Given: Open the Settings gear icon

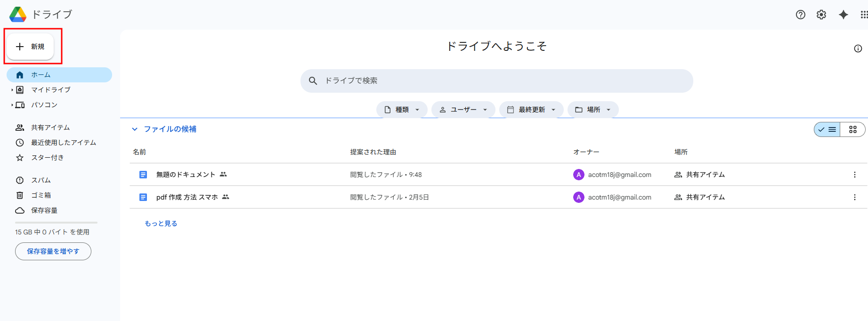Looking at the screenshot, I should [821, 15].
